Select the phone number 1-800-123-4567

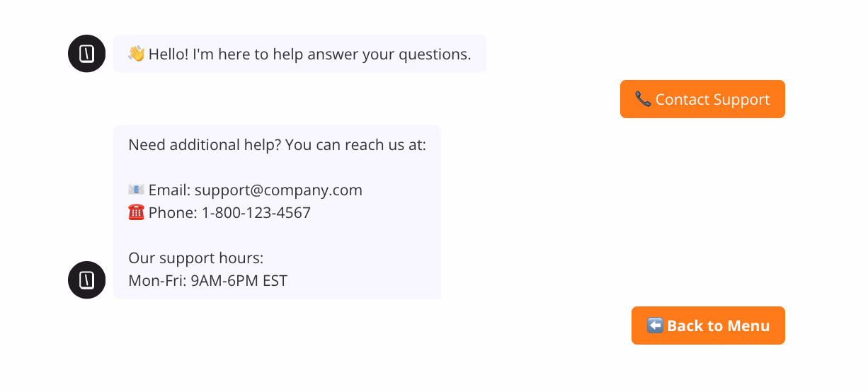pyautogui.click(x=256, y=212)
